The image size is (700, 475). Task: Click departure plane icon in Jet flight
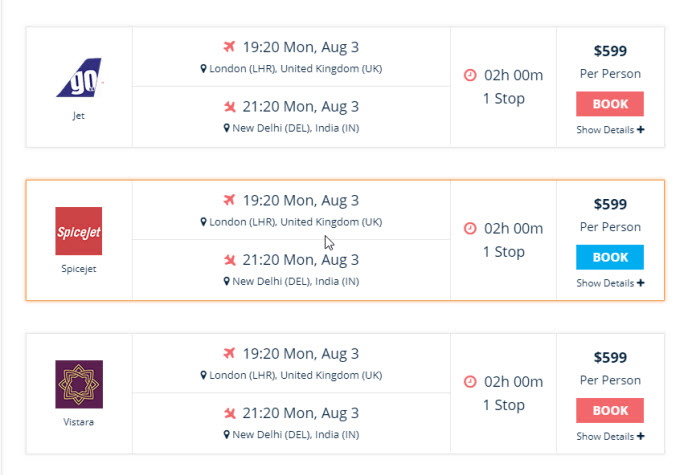click(x=231, y=46)
